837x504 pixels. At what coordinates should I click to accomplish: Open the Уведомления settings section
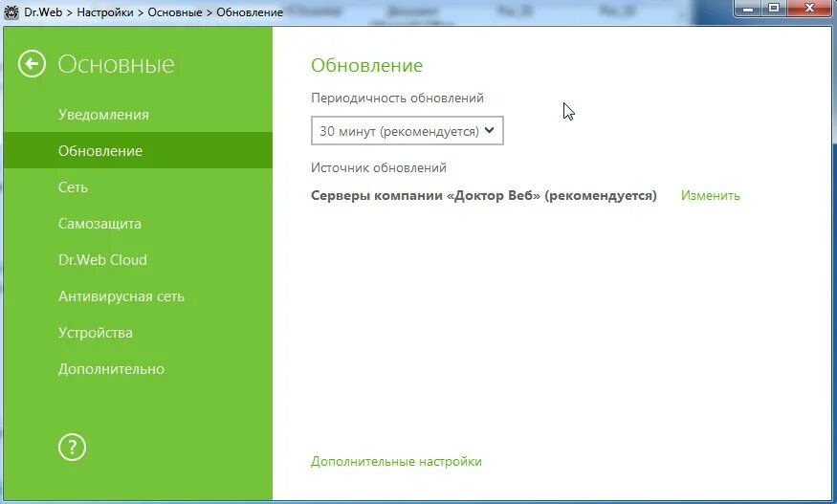point(103,114)
